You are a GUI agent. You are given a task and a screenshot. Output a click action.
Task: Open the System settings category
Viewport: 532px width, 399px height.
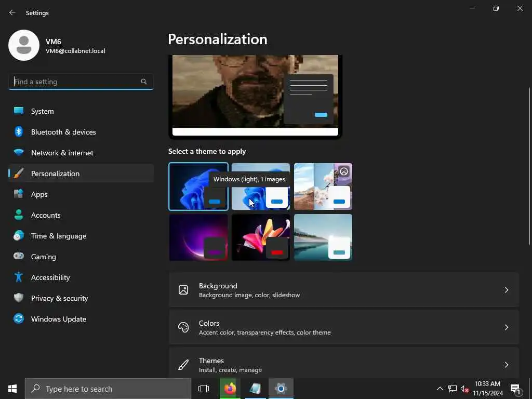[81, 111]
